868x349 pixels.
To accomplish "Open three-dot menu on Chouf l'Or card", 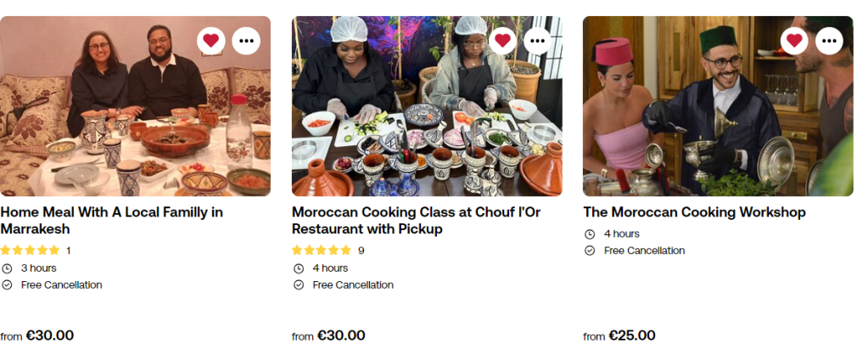I will pyautogui.click(x=537, y=40).
